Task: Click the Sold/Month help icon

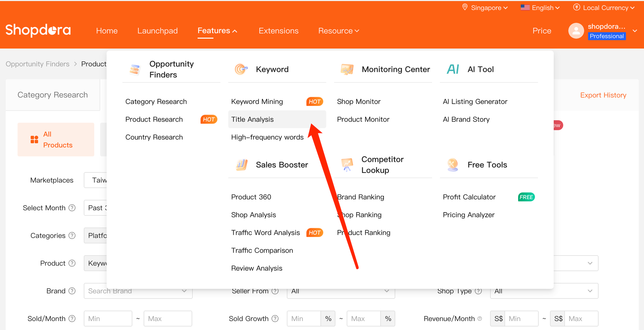Action: tap(72, 319)
